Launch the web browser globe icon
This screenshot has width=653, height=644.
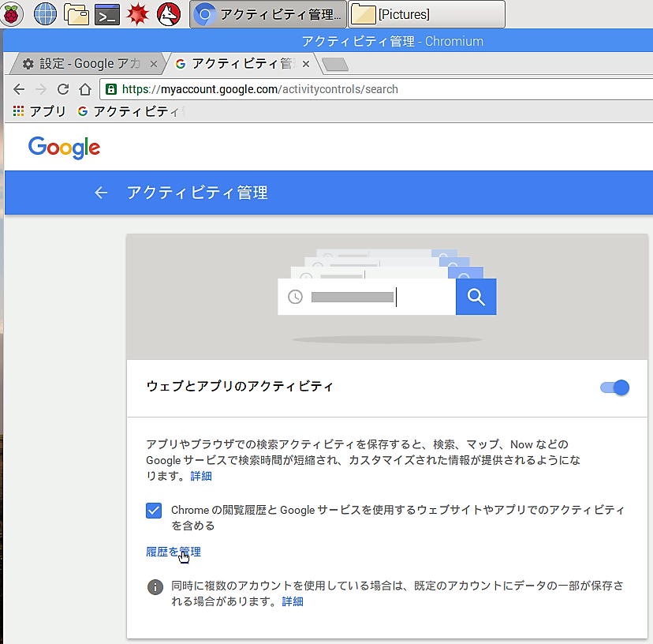[x=45, y=14]
